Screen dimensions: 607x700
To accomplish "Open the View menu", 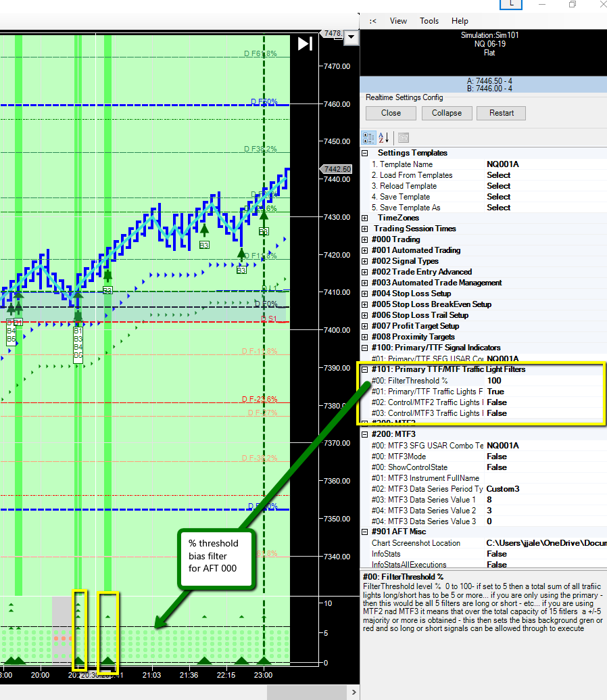I will pyautogui.click(x=398, y=21).
